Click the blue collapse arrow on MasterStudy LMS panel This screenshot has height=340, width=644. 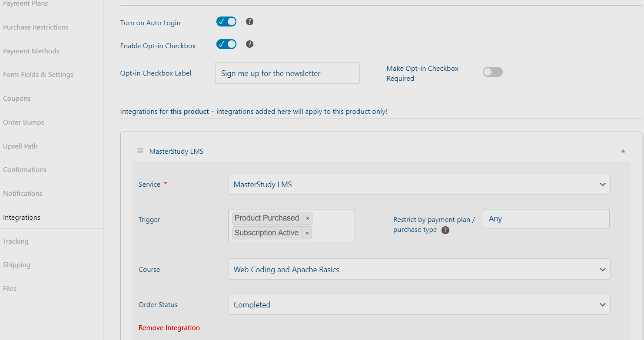click(x=623, y=151)
